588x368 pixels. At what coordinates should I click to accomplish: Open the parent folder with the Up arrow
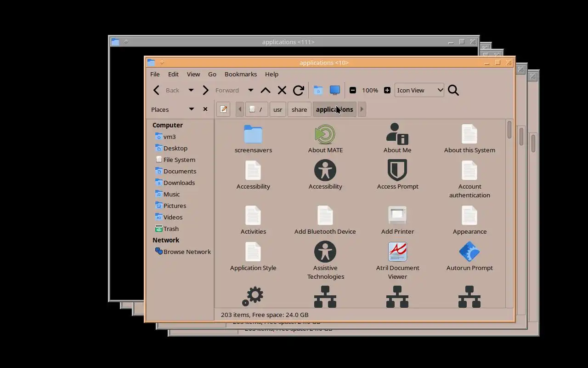point(266,90)
